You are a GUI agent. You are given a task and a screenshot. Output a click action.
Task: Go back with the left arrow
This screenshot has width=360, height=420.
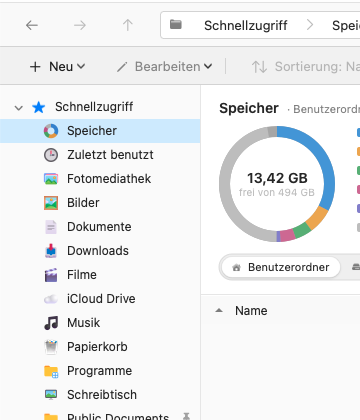point(32,25)
